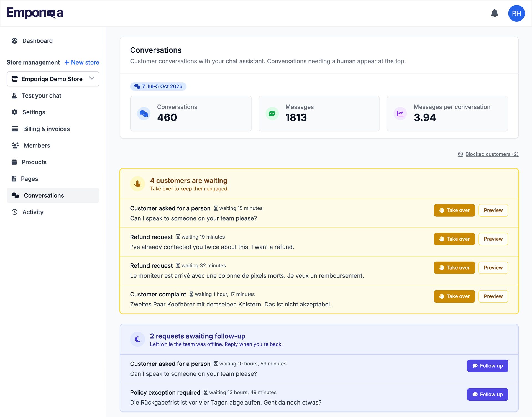Click the Products box icon
The image size is (532, 417).
tap(14, 162)
